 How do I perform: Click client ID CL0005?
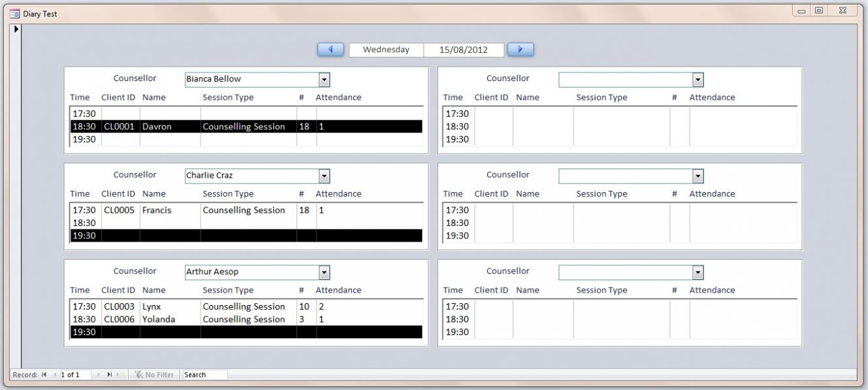(x=120, y=210)
